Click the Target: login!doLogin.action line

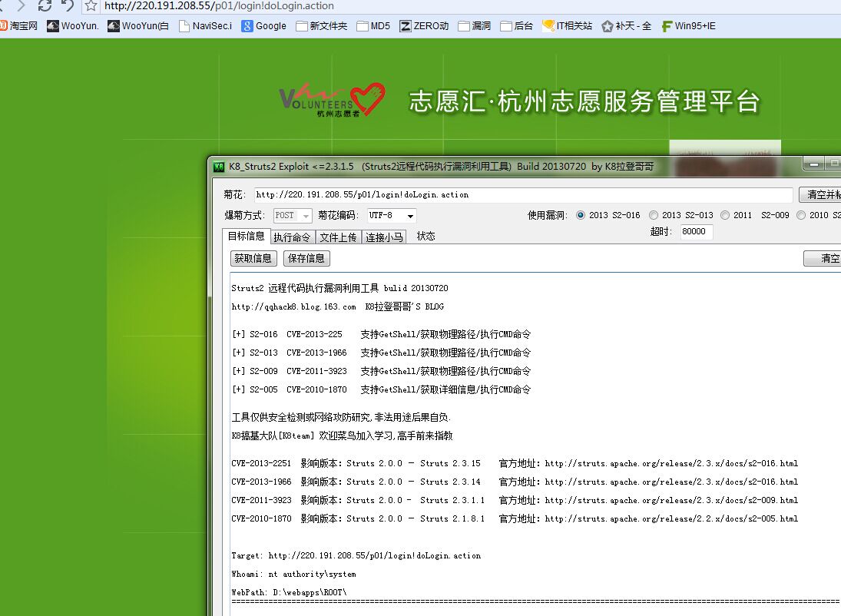click(356, 556)
